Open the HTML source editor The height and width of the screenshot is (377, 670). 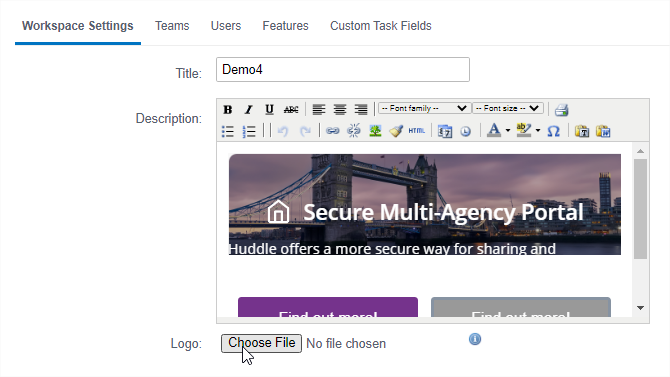coord(417,131)
